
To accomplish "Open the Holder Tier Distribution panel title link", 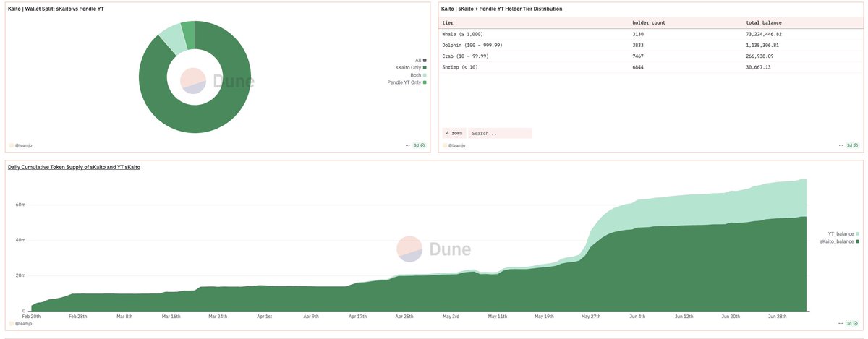I will pyautogui.click(x=501, y=8).
